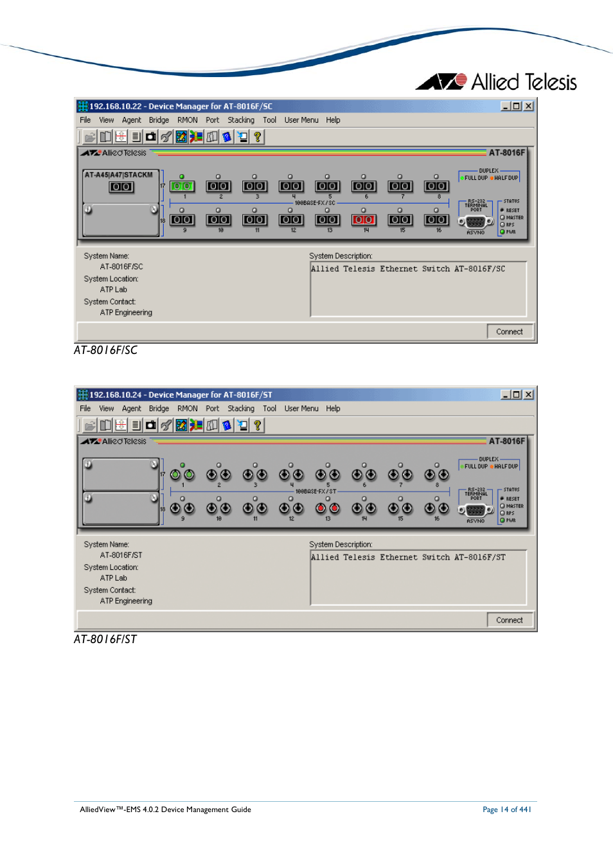The image size is (613, 868).
Task: Open the Tool menu in the AT-8016F/ST window
Action: 270,409
